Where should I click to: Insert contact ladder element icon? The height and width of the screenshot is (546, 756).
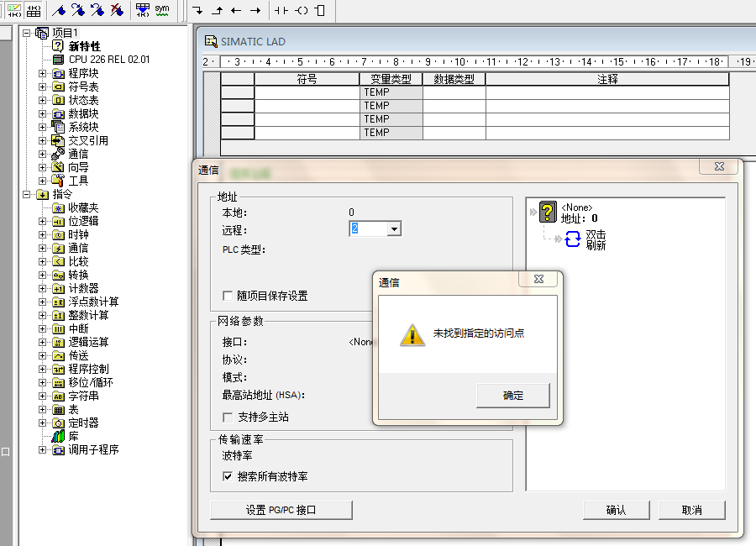tap(281, 10)
